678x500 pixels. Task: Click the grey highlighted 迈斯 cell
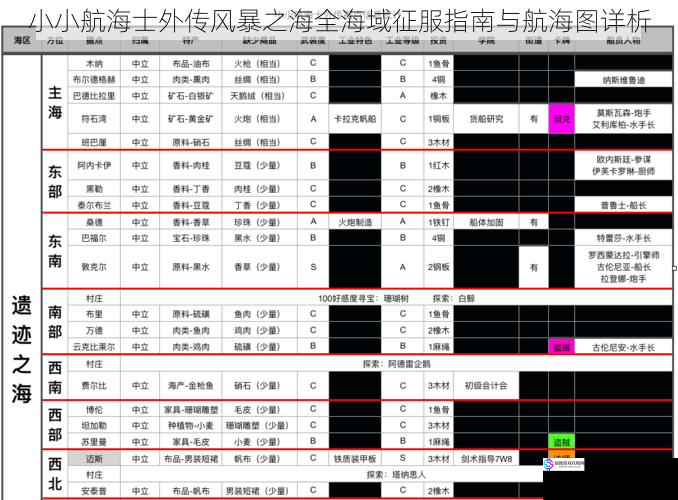(94, 458)
